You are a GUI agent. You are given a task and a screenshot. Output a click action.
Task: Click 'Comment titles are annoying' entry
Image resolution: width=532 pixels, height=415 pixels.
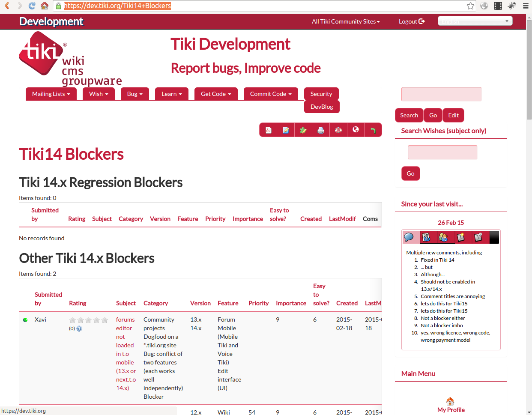click(x=453, y=296)
